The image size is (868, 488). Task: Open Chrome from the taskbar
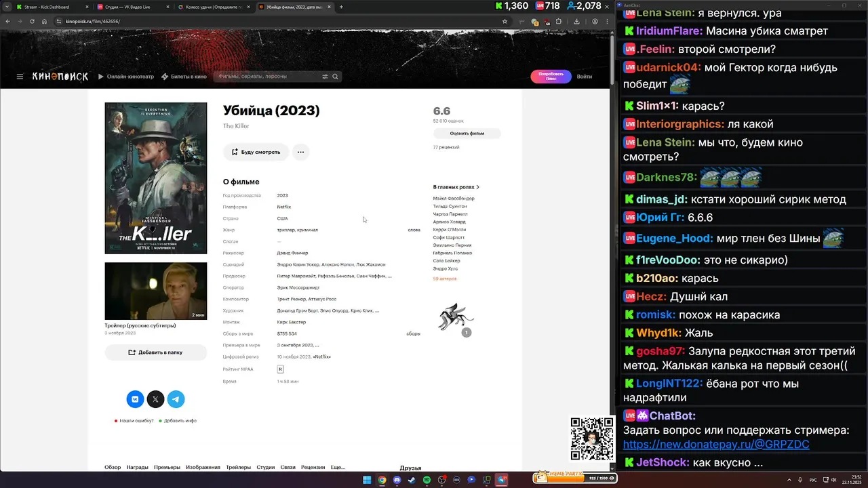pos(382,480)
